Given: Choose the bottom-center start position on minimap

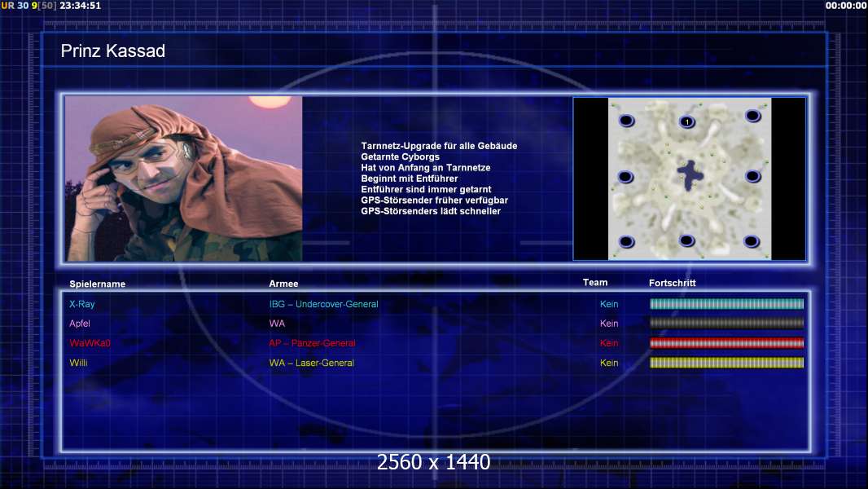Looking at the screenshot, I should (x=686, y=240).
